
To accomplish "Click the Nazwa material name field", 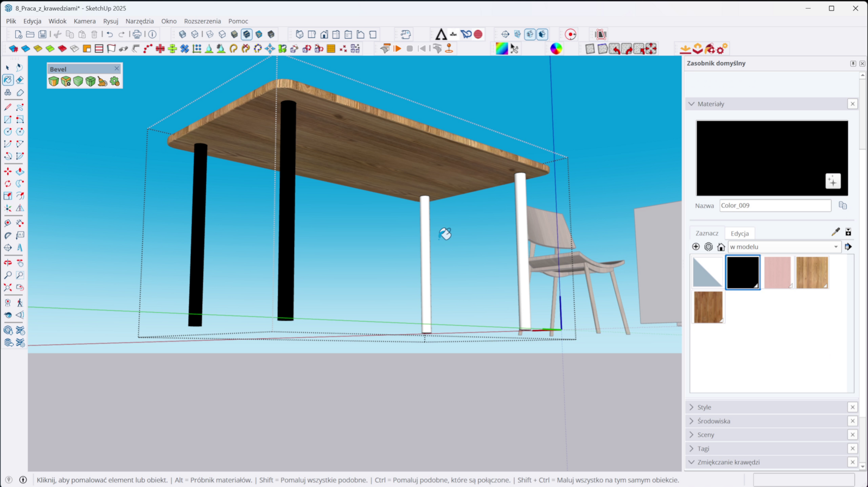I will pos(775,206).
